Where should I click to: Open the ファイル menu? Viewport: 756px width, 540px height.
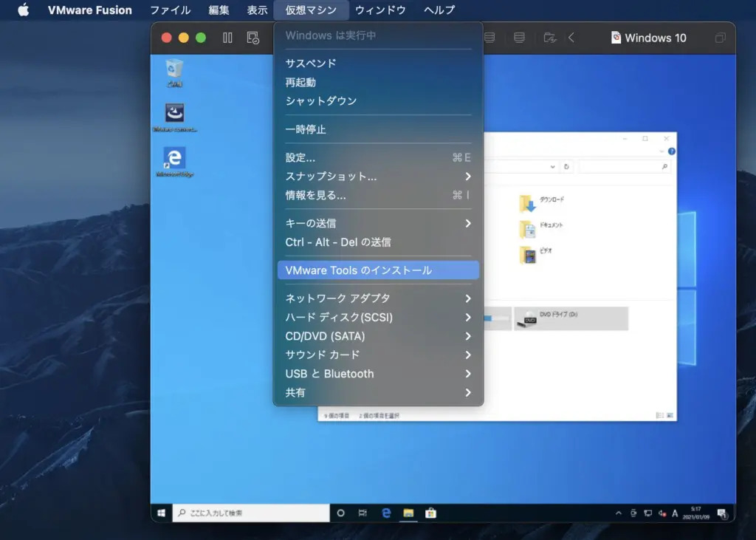[171, 10]
